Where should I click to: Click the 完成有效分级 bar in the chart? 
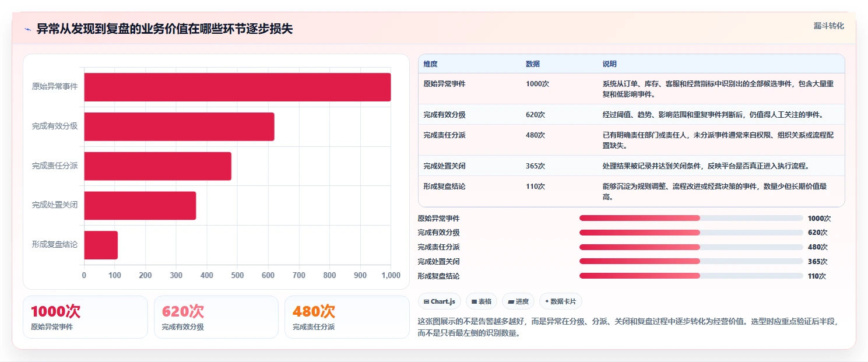[x=179, y=126]
